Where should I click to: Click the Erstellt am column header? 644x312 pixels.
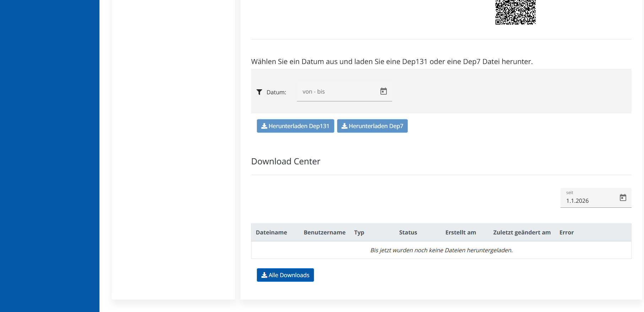tap(461, 232)
